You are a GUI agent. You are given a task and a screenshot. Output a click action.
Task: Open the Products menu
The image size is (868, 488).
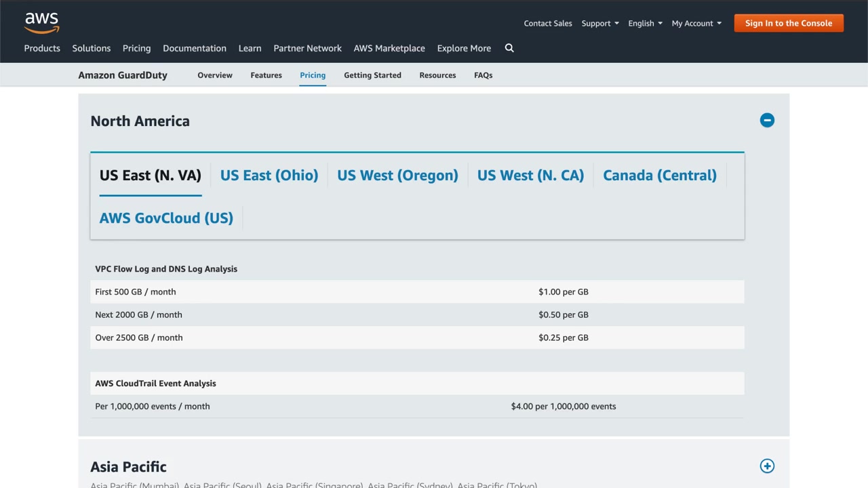pos(42,48)
